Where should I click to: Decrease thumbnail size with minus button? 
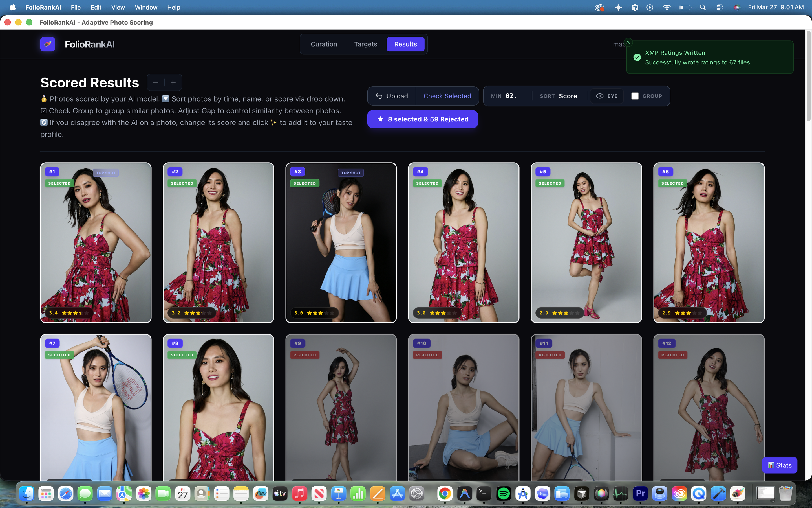(156, 82)
